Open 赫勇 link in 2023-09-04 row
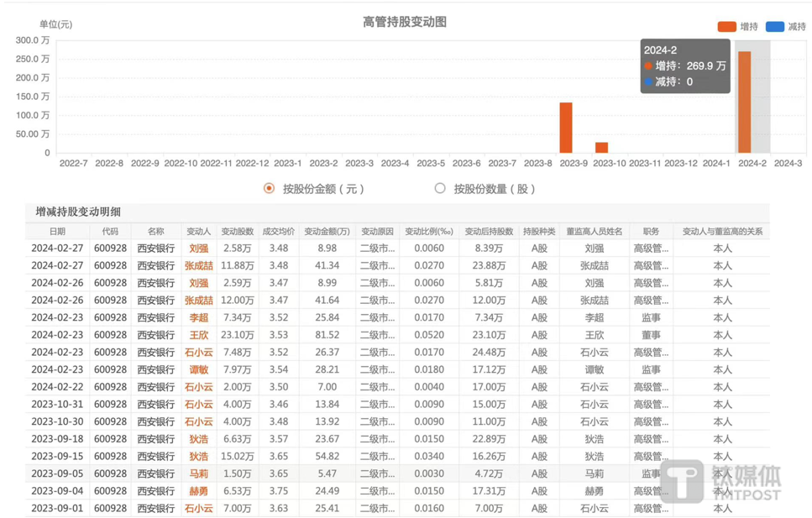 (x=199, y=491)
